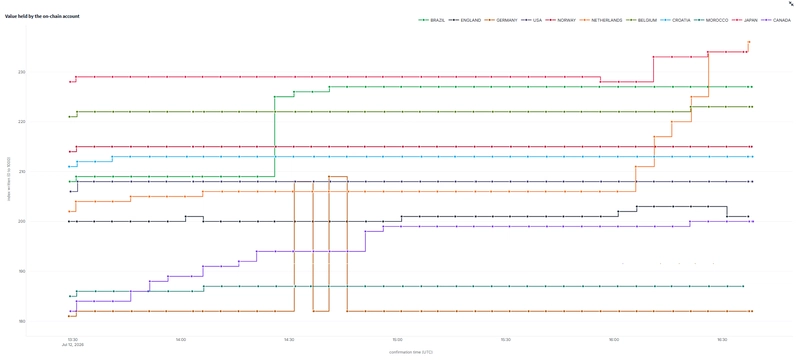800x361 pixels.
Task: Click the highest Netherlands data point above 235
Action: coord(748,42)
